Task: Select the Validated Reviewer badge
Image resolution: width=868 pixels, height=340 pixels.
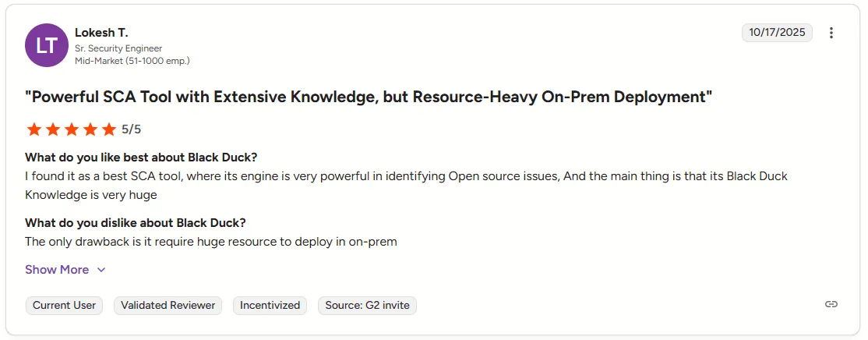Action: click(x=168, y=306)
